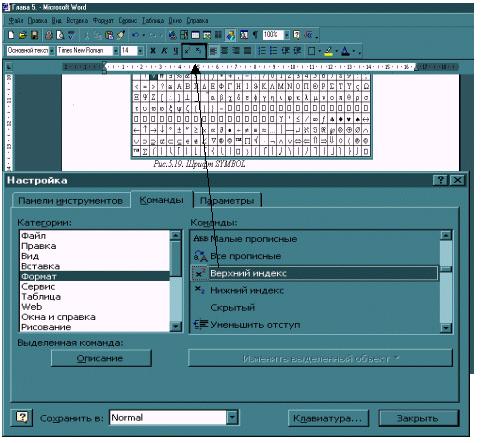Click the help button beside 'Сохранить в'
This screenshot has height=443, width=481.
tap(22, 417)
